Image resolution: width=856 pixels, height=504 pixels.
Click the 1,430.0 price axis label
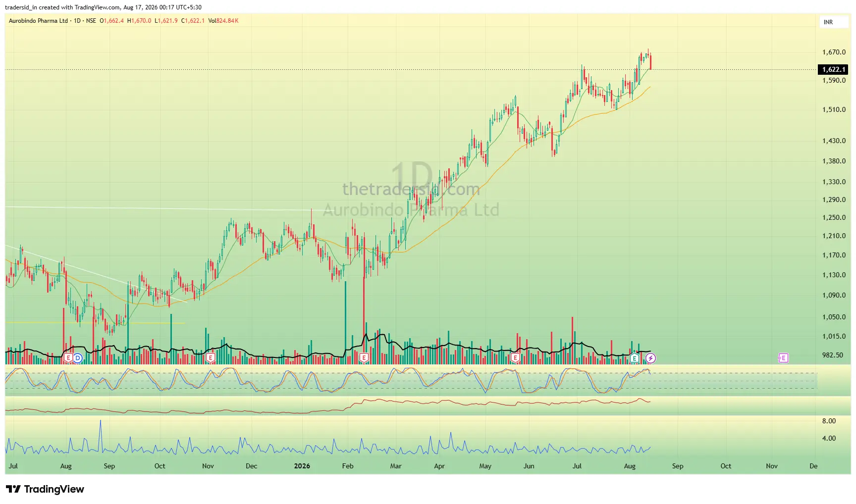coord(834,141)
